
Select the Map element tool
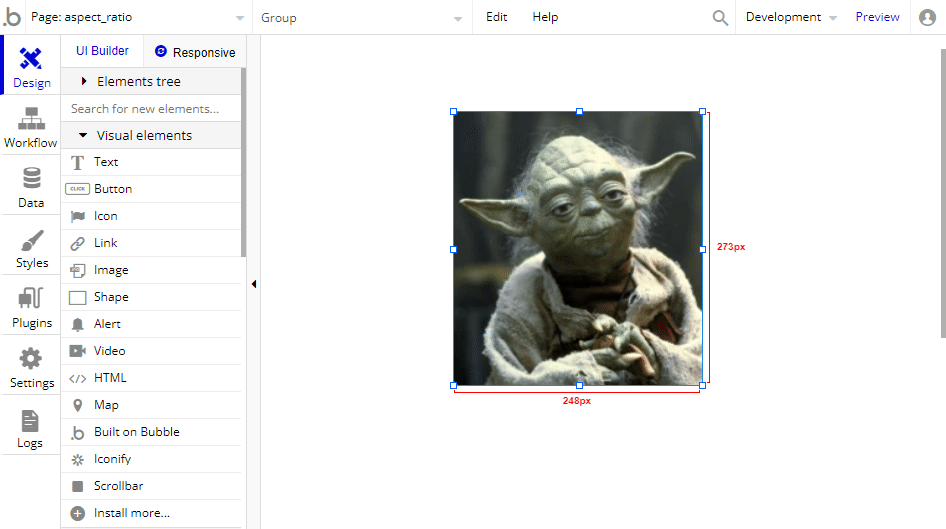tap(151, 405)
